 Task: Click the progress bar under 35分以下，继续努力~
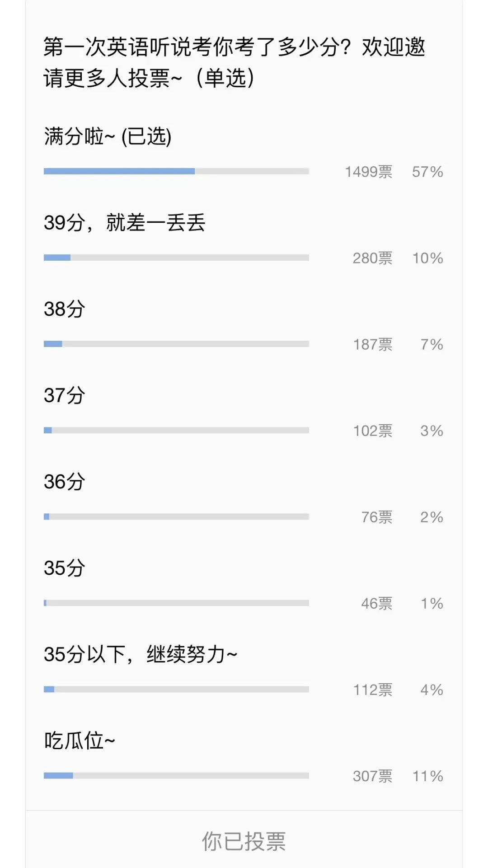[x=176, y=690]
